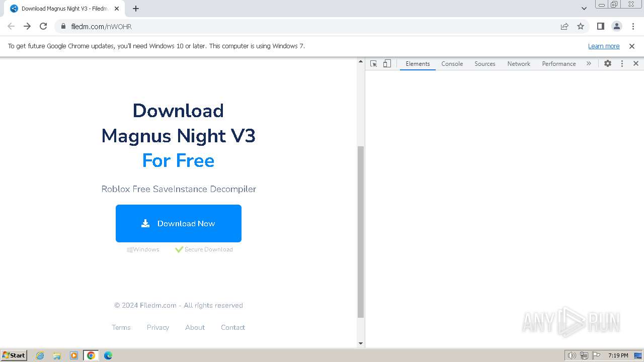Click the Secure Download text
The height and width of the screenshot is (362, 644).
pos(208,249)
